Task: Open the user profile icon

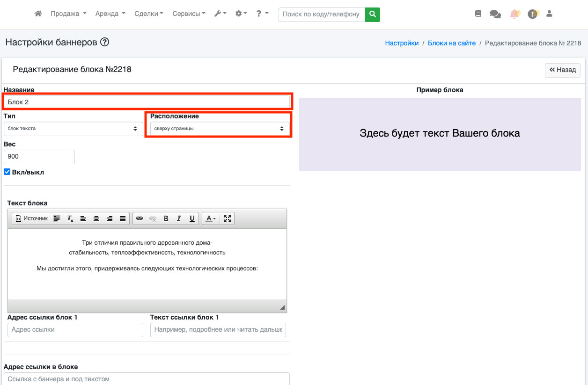Action: coord(550,14)
